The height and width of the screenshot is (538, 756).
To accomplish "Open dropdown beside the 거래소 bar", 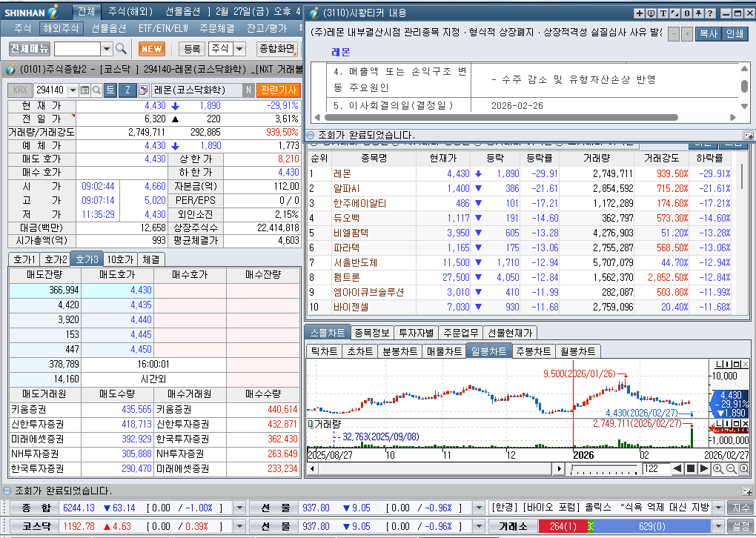I will pyautogui.click(x=718, y=526).
